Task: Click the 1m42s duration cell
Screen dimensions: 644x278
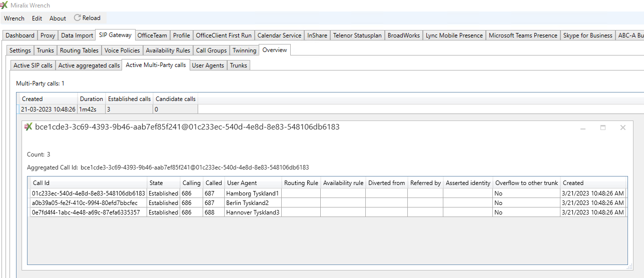Action: (92, 109)
